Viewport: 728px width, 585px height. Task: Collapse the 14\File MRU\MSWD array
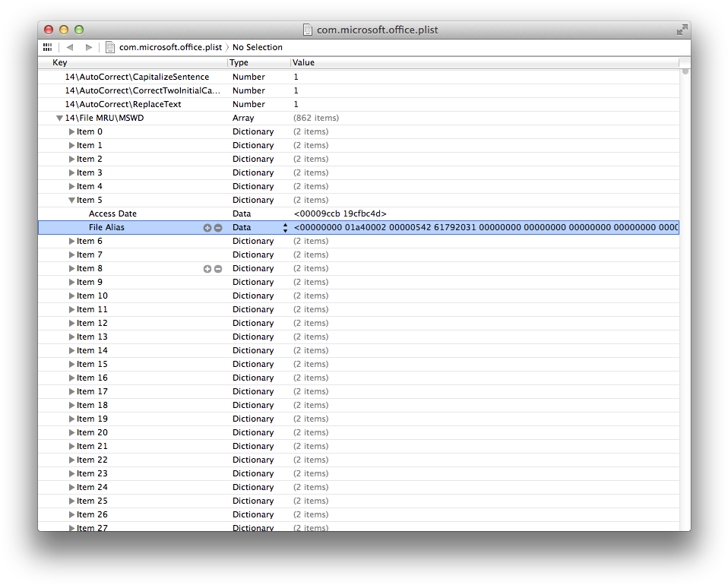pos(59,119)
